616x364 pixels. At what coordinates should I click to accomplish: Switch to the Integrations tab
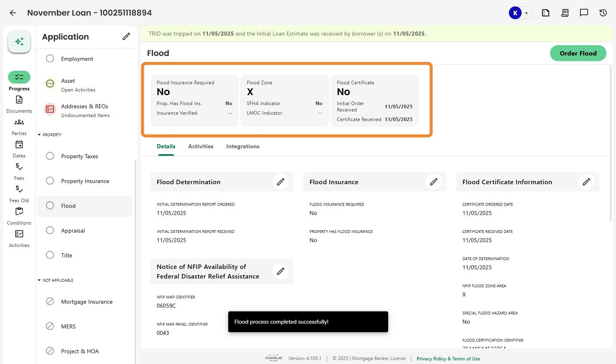[243, 146]
